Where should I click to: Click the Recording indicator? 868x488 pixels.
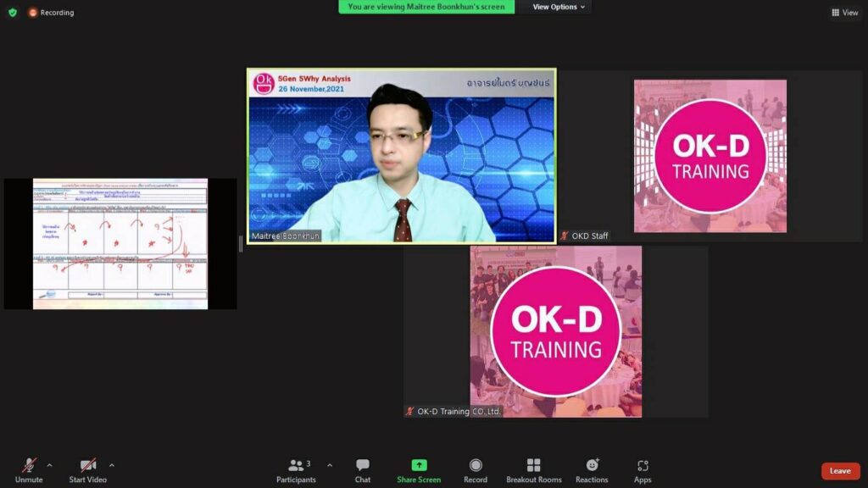pyautogui.click(x=52, y=12)
